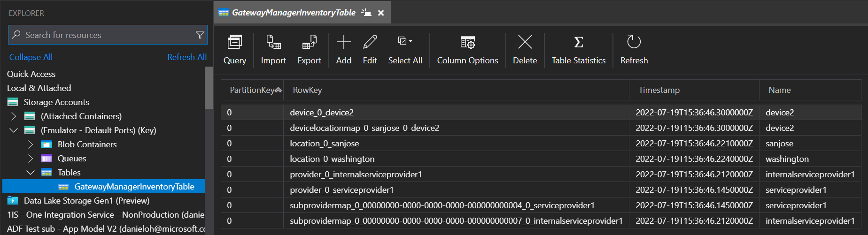Screen dimensions: 868x235
Task: Focus the Search for resources field
Action: 108,35
